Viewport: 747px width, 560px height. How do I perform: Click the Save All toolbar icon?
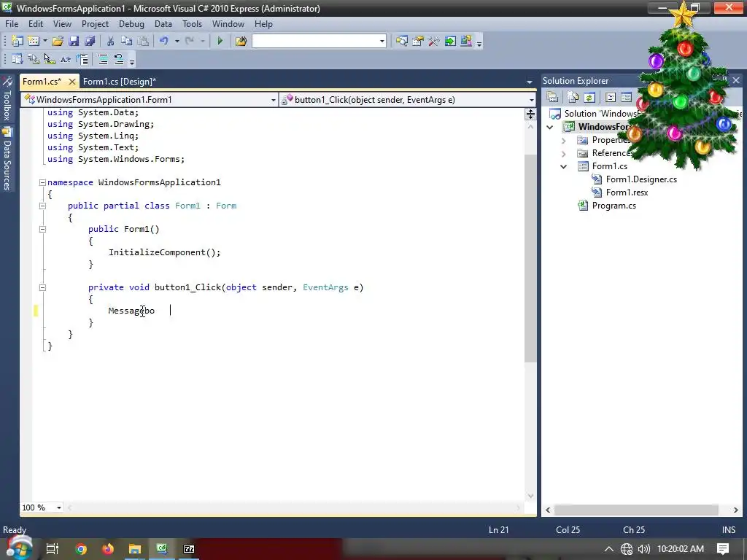point(90,42)
